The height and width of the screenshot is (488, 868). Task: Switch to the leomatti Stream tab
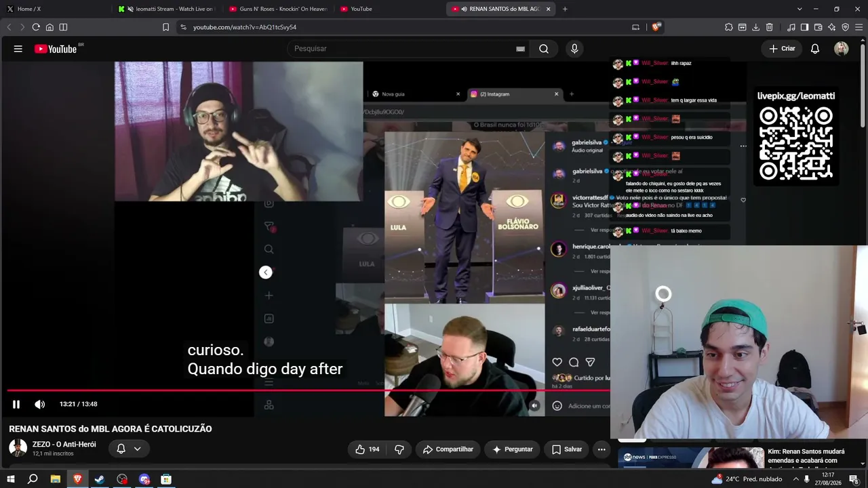coord(166,9)
